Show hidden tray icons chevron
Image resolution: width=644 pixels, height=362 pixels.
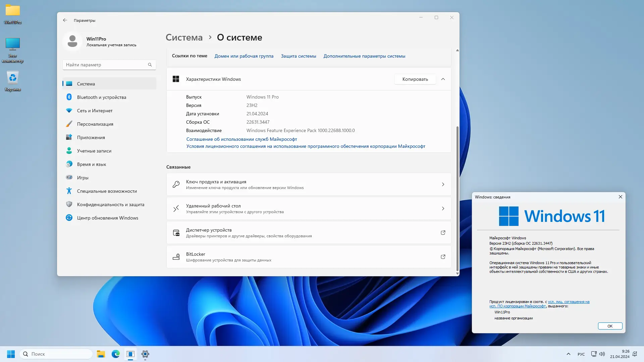coord(568,354)
